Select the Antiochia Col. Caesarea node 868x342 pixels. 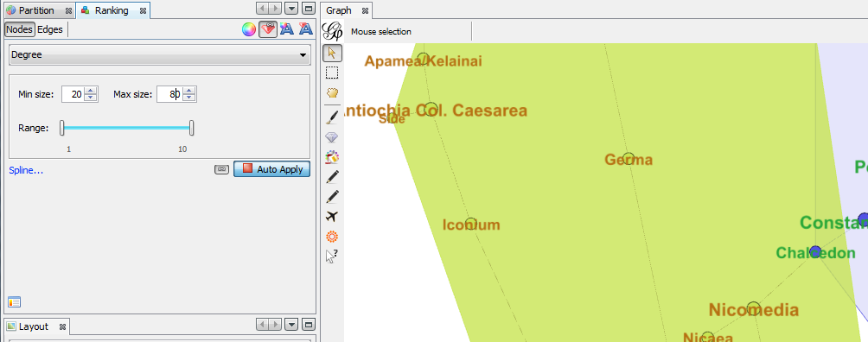pos(431,109)
